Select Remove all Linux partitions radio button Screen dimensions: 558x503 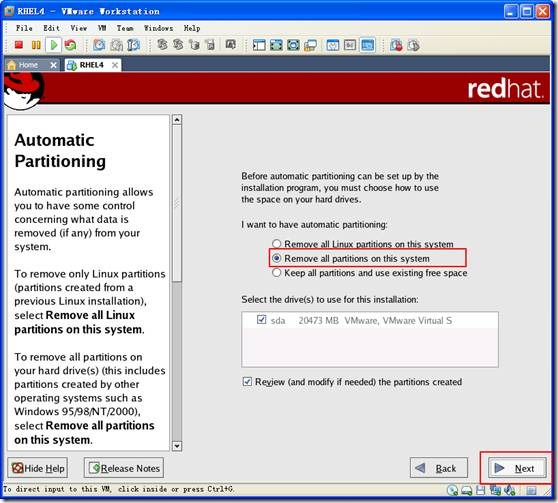277,243
